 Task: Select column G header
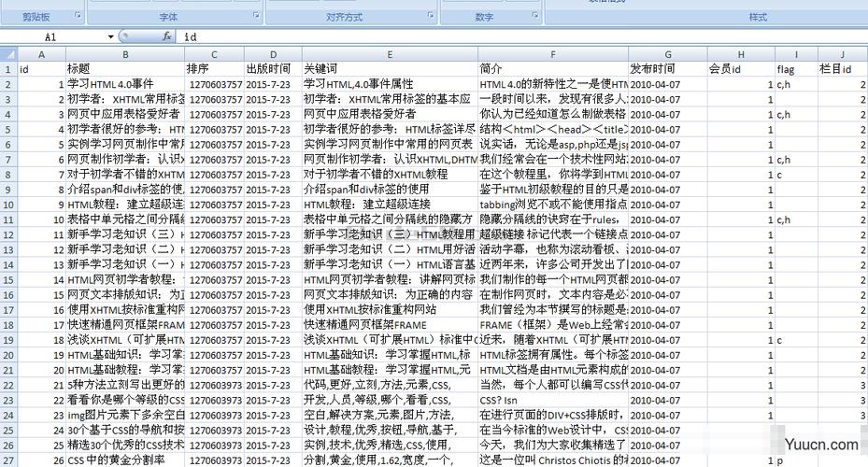point(668,54)
